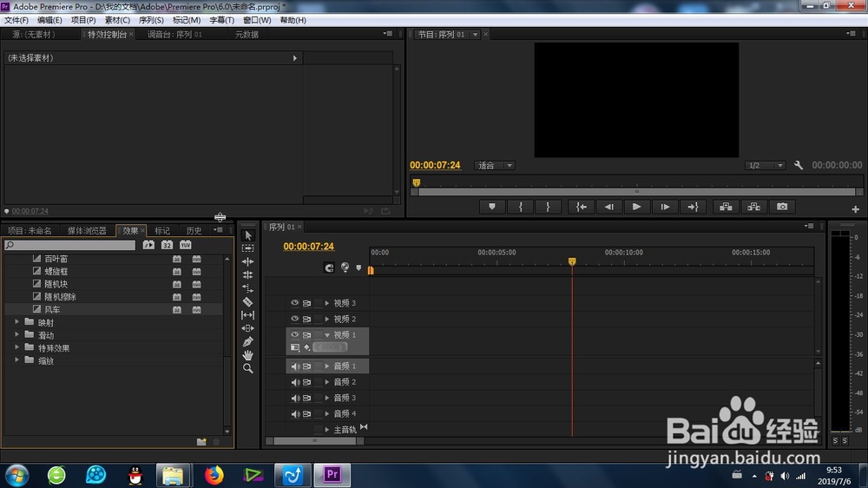Select the Track Select tool
This screenshot has width=868, height=488.
[x=248, y=248]
